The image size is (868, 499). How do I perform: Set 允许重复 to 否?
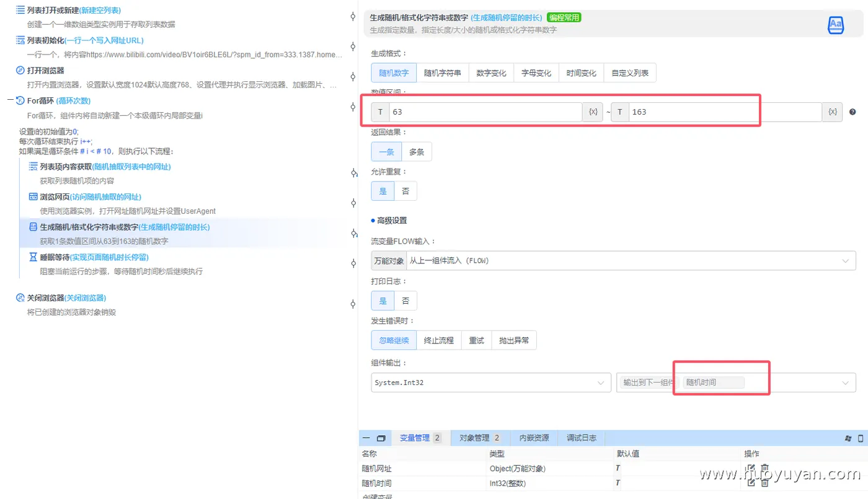click(x=405, y=191)
